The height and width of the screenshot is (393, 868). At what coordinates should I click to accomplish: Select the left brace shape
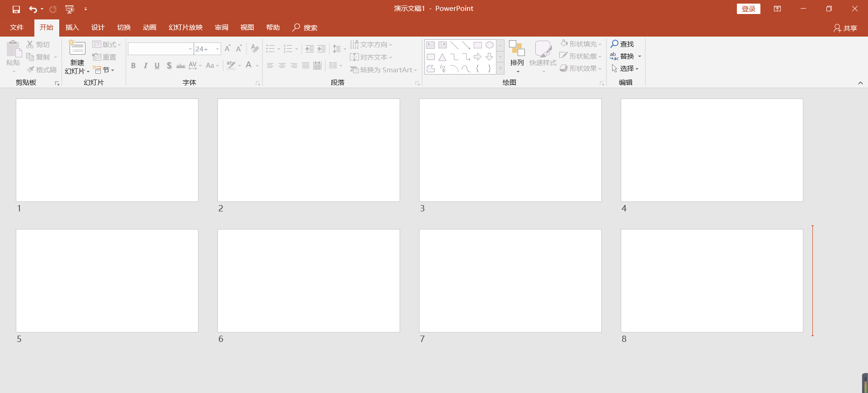click(478, 69)
